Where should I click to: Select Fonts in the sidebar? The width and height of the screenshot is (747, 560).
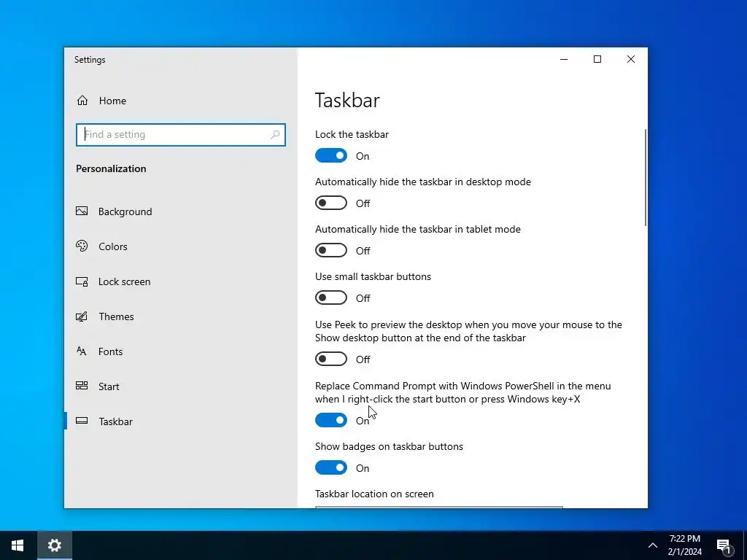pyautogui.click(x=181, y=351)
